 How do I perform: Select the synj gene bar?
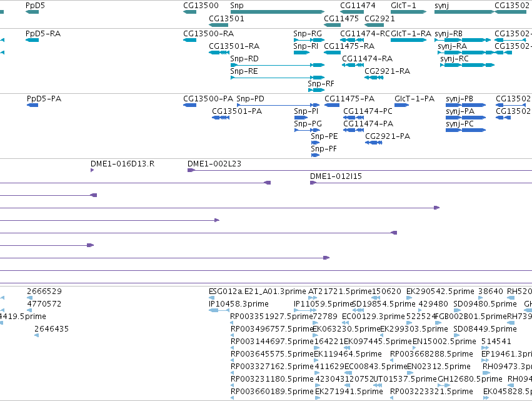coord(464,12)
